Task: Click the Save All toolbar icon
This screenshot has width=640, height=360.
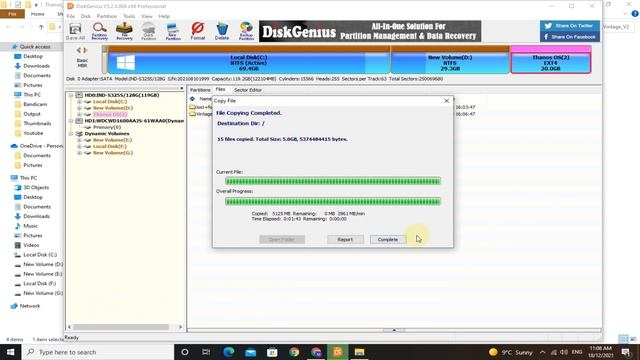Action: 75,31
